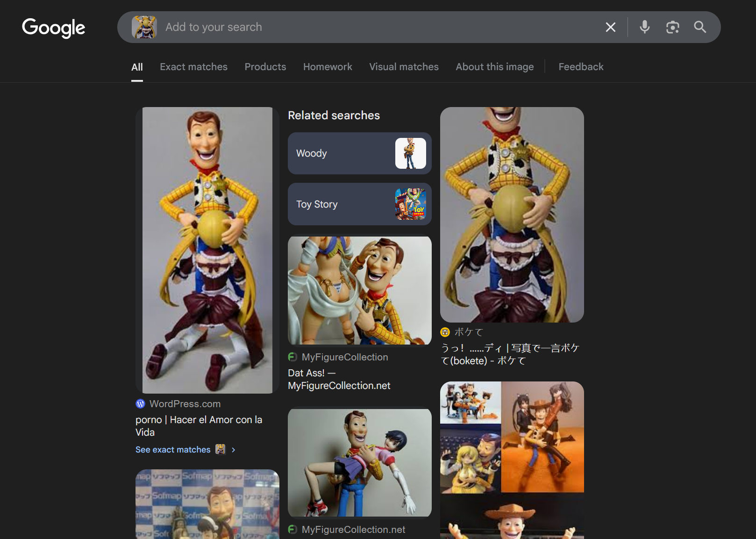The image size is (756, 539).
Task: Open the bokete result title in Japanese
Action: (510, 354)
